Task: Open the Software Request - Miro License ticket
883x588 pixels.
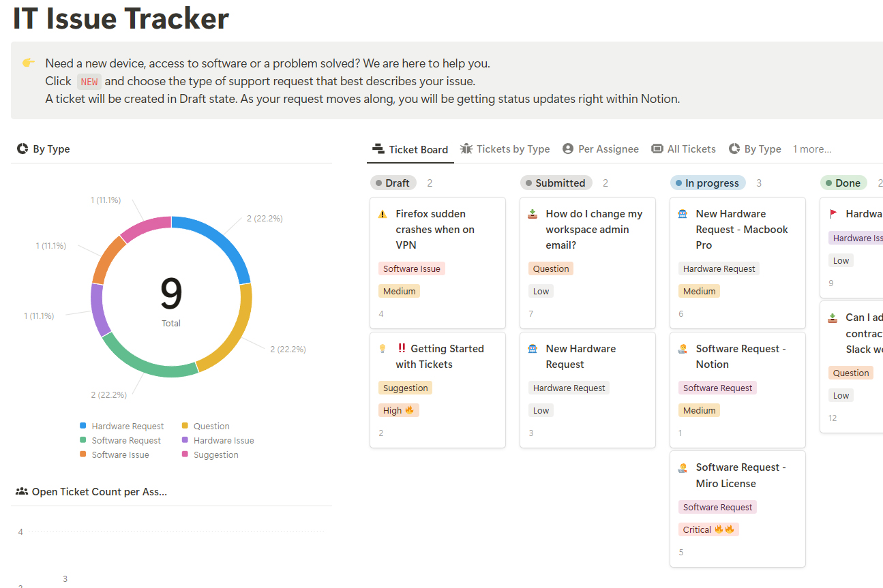Action: coord(740,475)
